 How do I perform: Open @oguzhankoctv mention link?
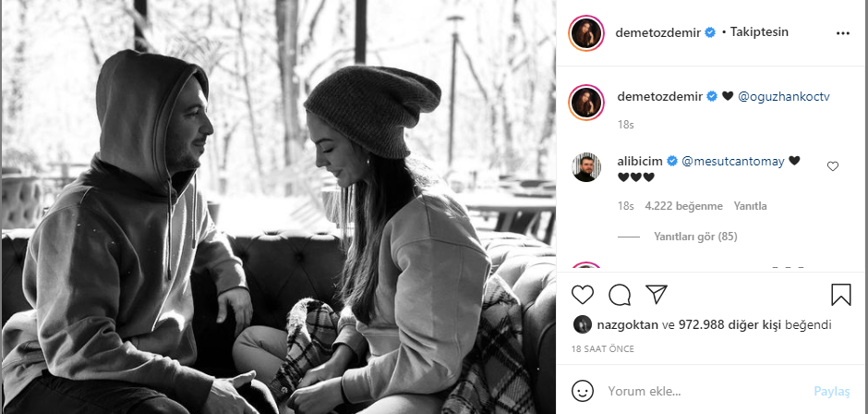(784, 96)
